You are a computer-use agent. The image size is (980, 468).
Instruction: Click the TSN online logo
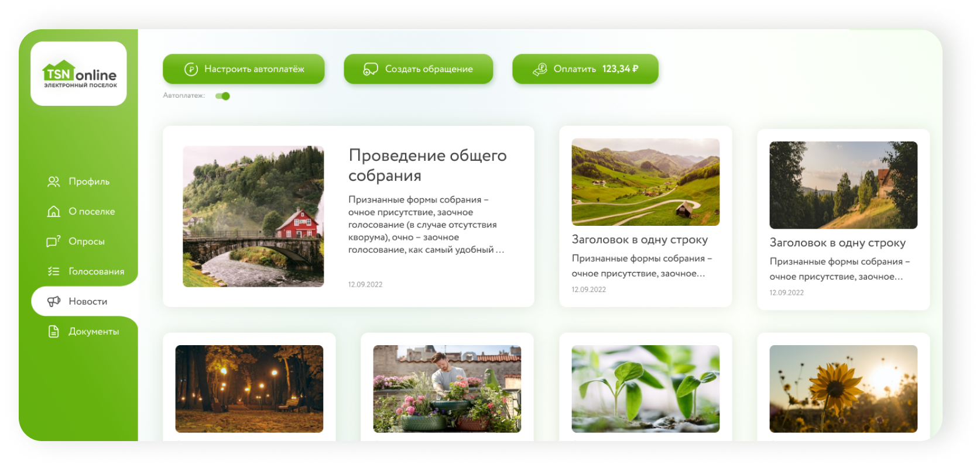coord(79,74)
